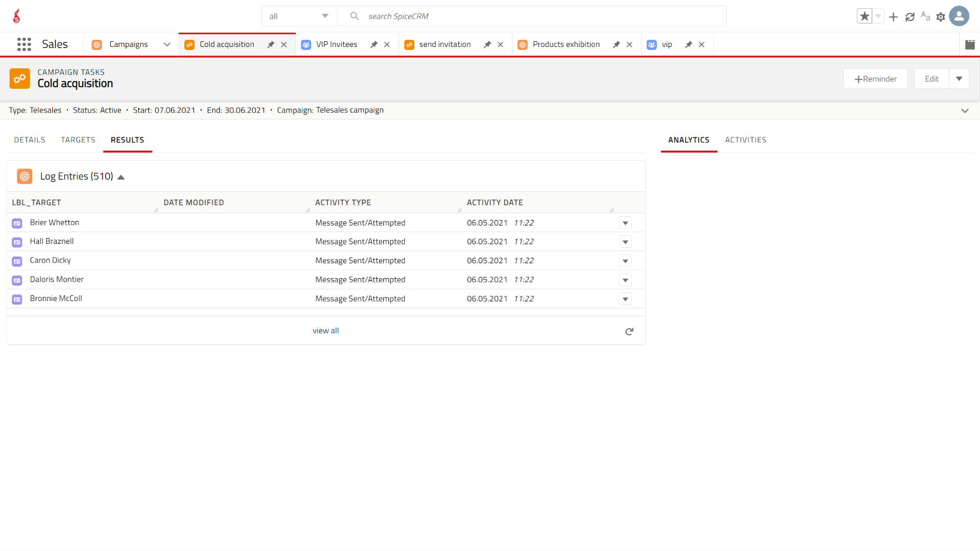980x551 pixels.
Task: Click the text size Aa icon
Action: coord(925,16)
